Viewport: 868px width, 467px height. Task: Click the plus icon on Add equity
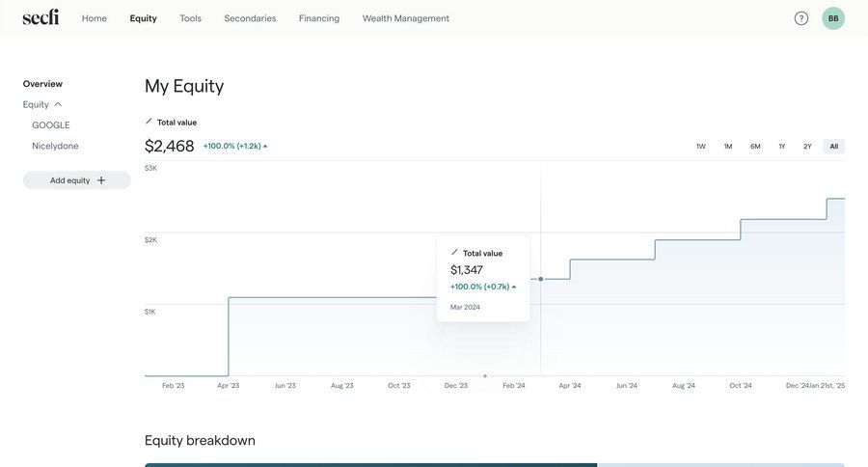pyautogui.click(x=101, y=180)
